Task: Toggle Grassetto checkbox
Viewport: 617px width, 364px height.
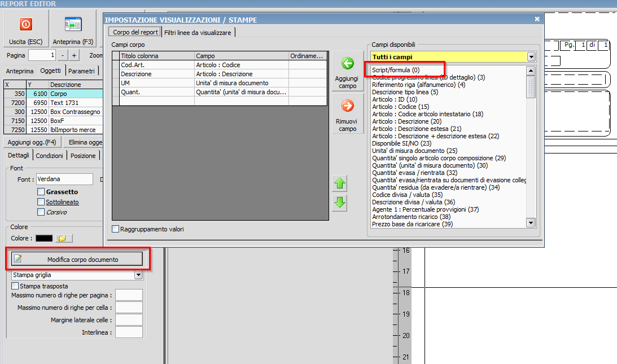Action: pyautogui.click(x=41, y=192)
